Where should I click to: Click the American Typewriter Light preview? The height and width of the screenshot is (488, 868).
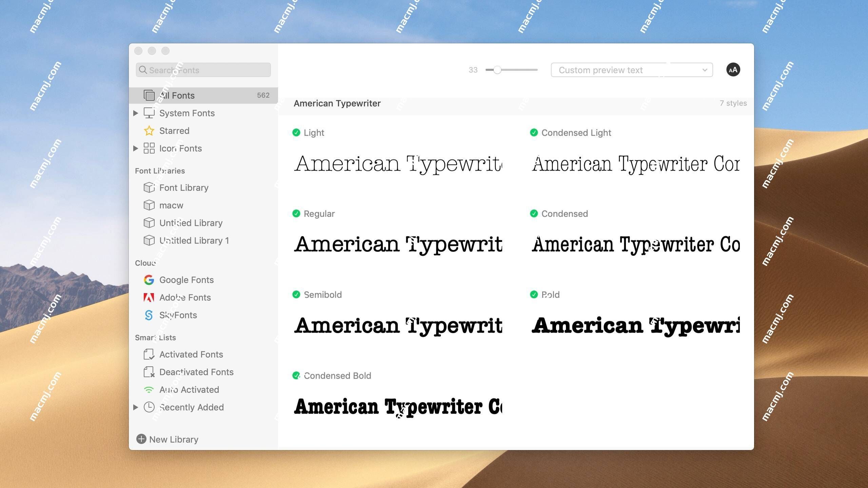click(x=398, y=164)
